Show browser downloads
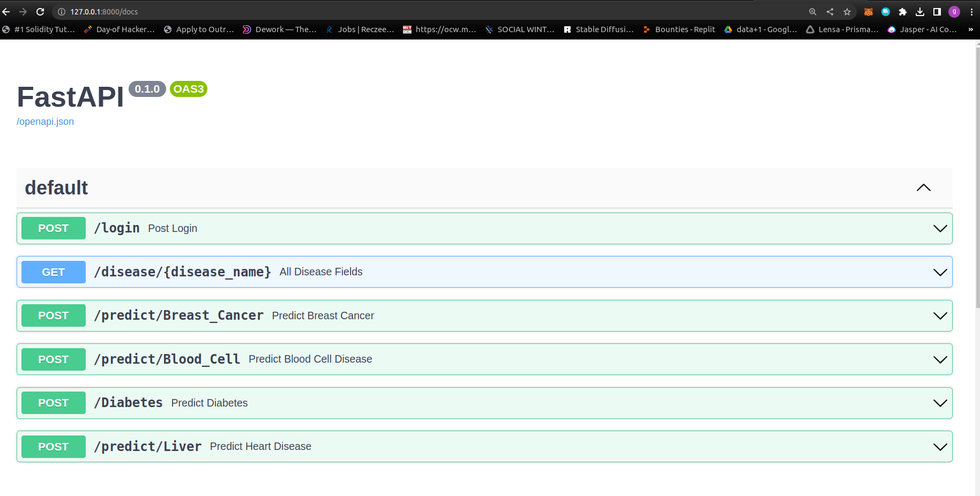Image resolution: width=980 pixels, height=496 pixels. [920, 12]
